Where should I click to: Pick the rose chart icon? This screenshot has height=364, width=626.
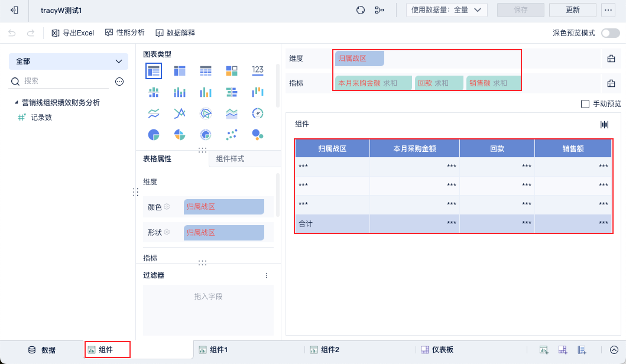pos(180,135)
